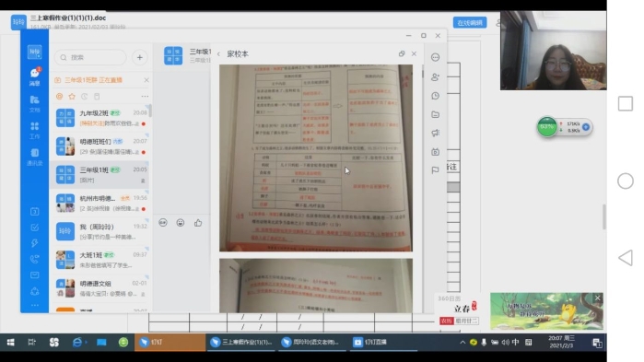This screenshot has height=362, width=644.
Task: Click the search input field
Action: [x=91, y=57]
